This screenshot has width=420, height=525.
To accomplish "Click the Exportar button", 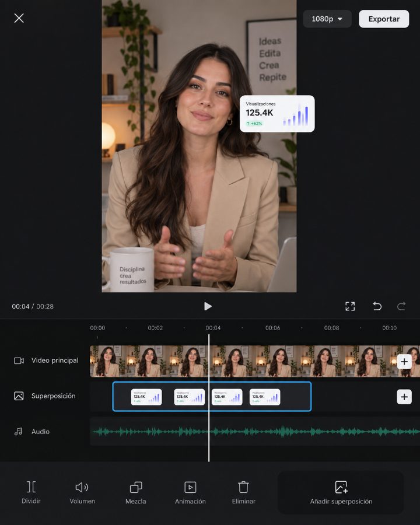I will point(384,19).
